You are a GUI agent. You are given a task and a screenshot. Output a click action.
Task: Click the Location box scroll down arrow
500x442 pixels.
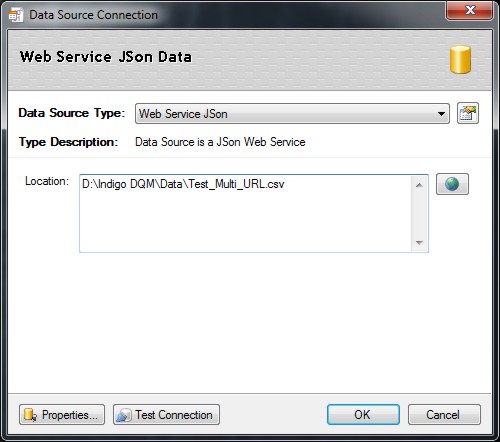click(419, 243)
